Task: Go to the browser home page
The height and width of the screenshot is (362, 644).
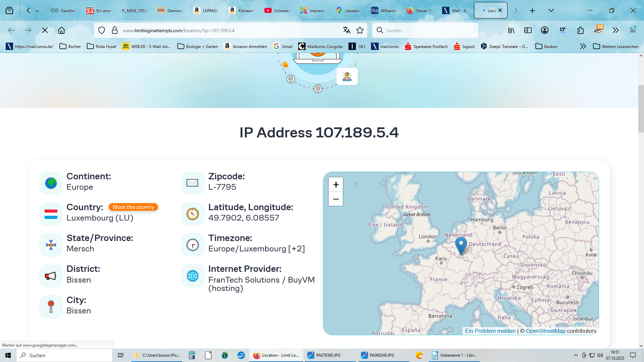Action: point(61,31)
